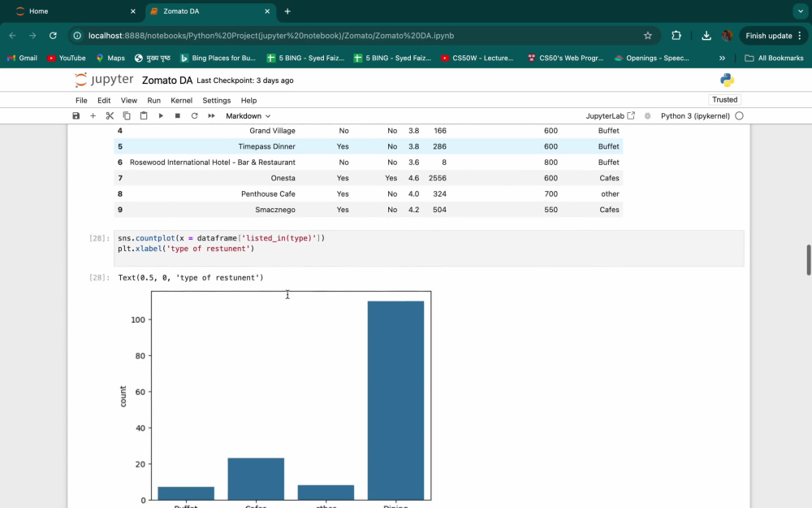Image resolution: width=812 pixels, height=508 pixels.
Task: Click the kernel status circle indicator
Action: pos(739,116)
